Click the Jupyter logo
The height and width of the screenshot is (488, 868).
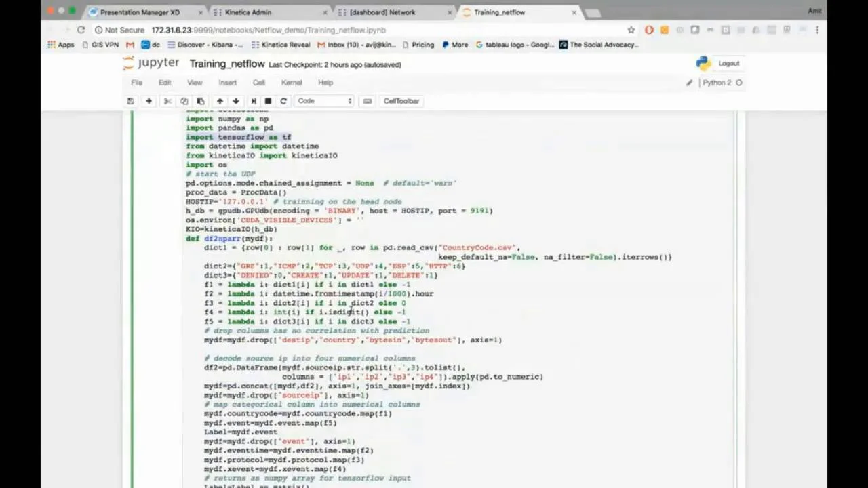[x=151, y=63]
